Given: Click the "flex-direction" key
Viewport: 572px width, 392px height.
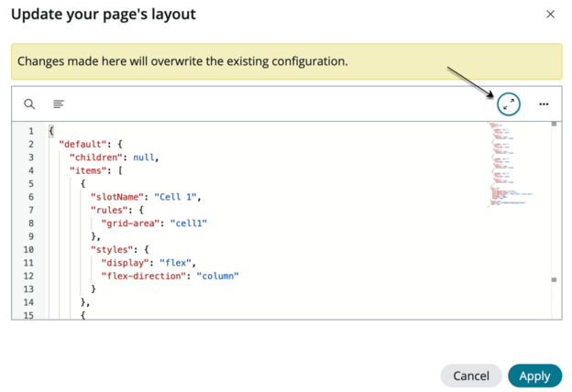Looking at the screenshot, I should 143,276.
